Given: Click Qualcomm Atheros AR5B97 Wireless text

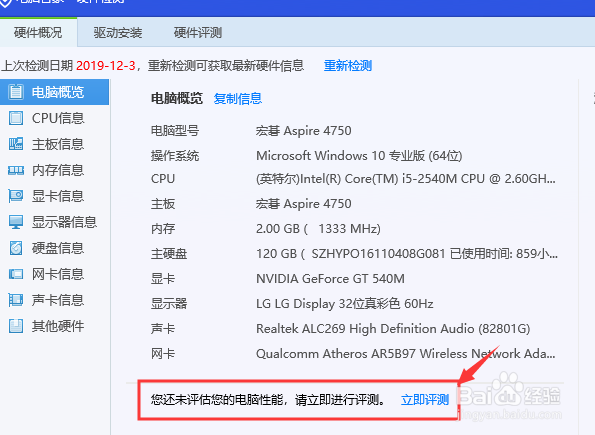Looking at the screenshot, I should click(406, 354).
